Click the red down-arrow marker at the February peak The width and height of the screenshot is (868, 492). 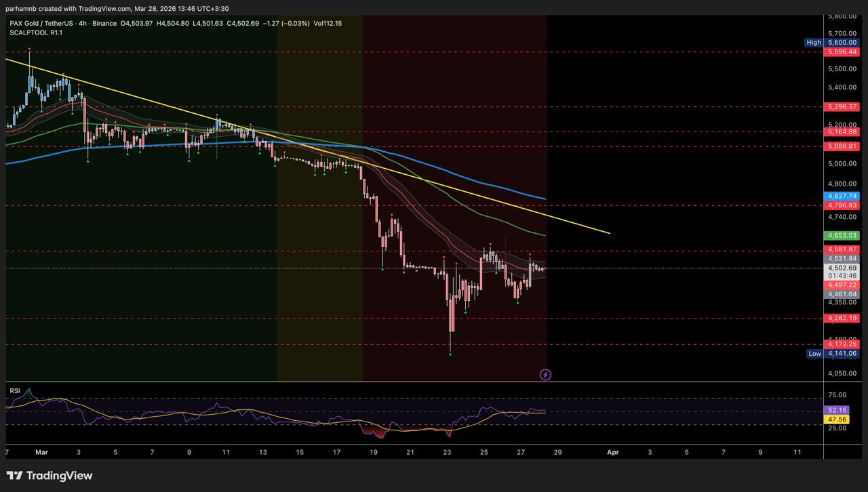click(29, 49)
